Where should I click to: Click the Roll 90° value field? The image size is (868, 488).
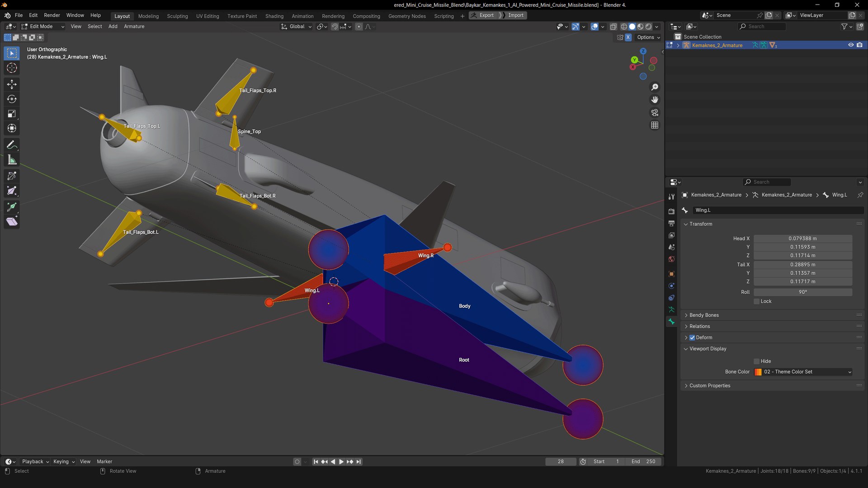pyautogui.click(x=803, y=292)
